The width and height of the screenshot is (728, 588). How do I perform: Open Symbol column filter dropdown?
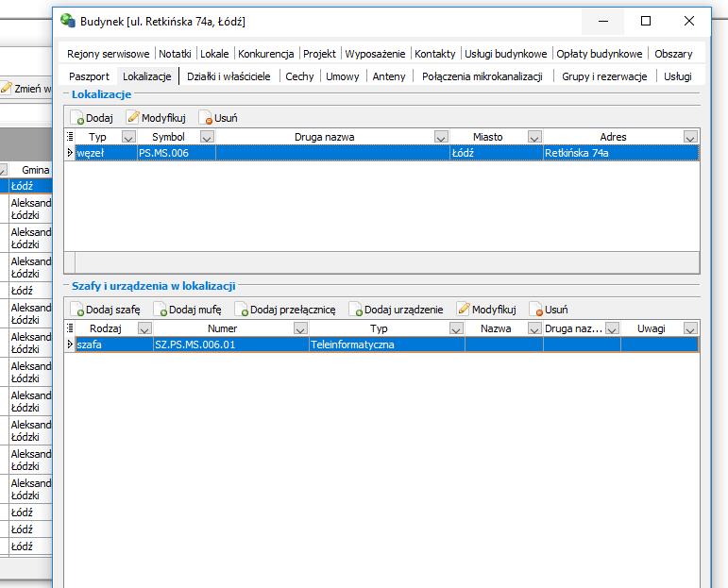pos(207,137)
